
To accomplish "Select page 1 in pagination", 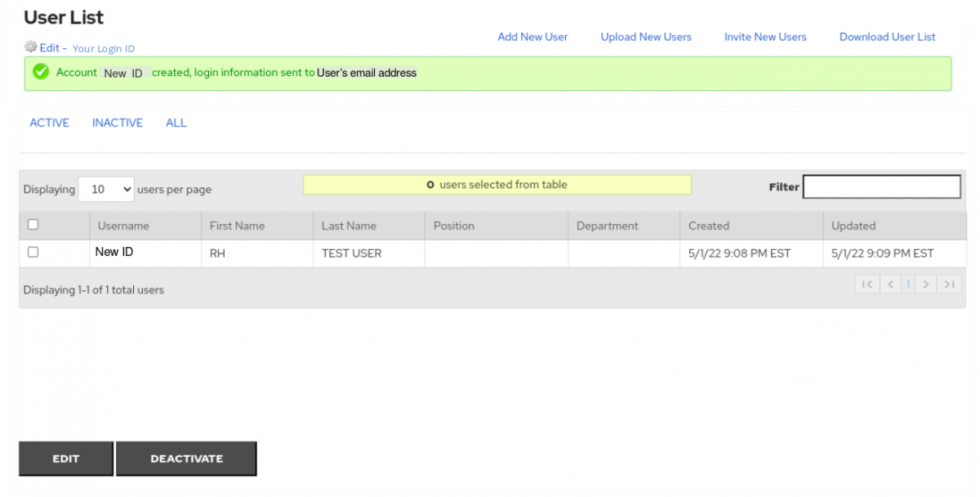I will tap(907, 284).
